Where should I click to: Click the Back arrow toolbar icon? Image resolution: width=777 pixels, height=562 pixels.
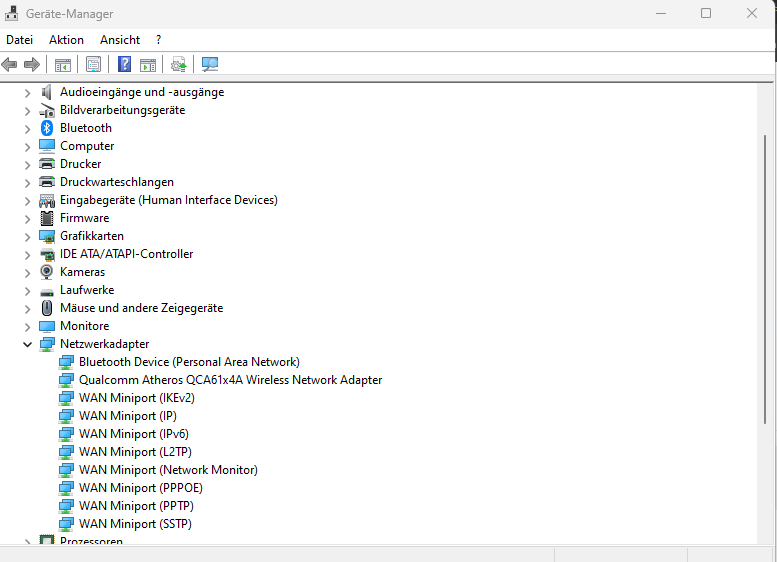pyautogui.click(x=9, y=64)
